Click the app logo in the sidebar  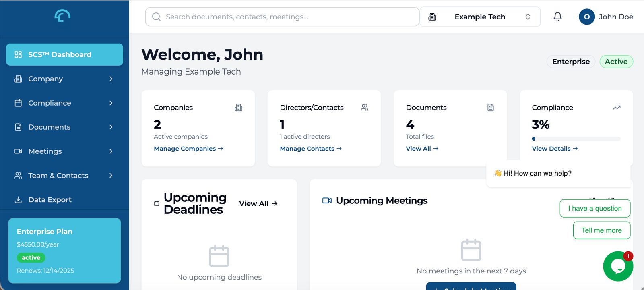pos(62,16)
